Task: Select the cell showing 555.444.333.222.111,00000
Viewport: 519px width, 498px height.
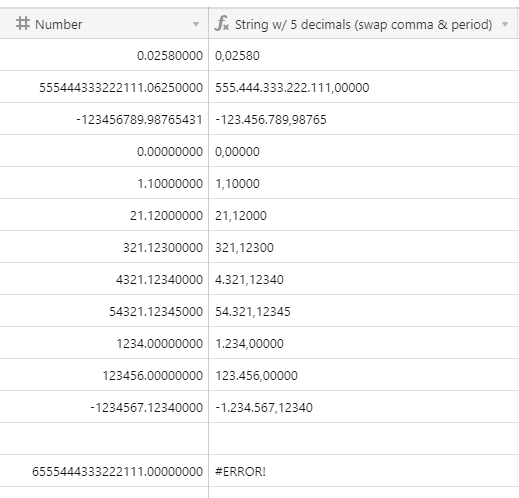Action: (x=364, y=87)
